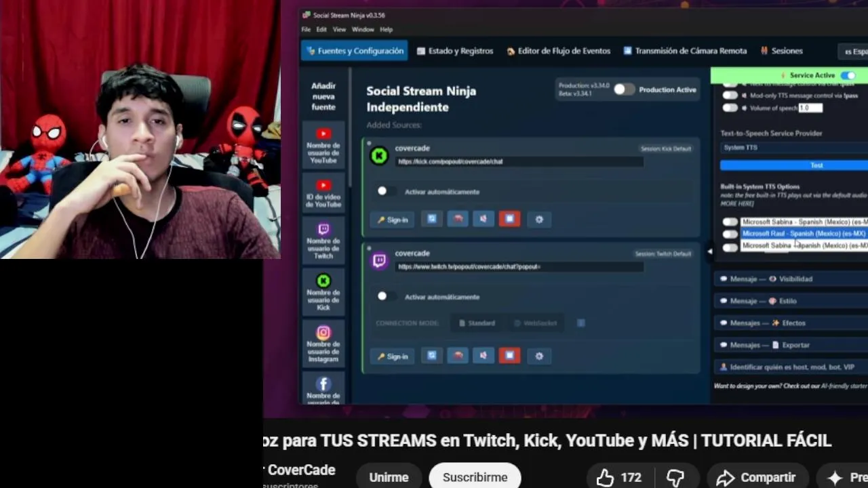
Task: Expand Identificar quién es host, mod, bot, VIP
Action: pos(791,367)
